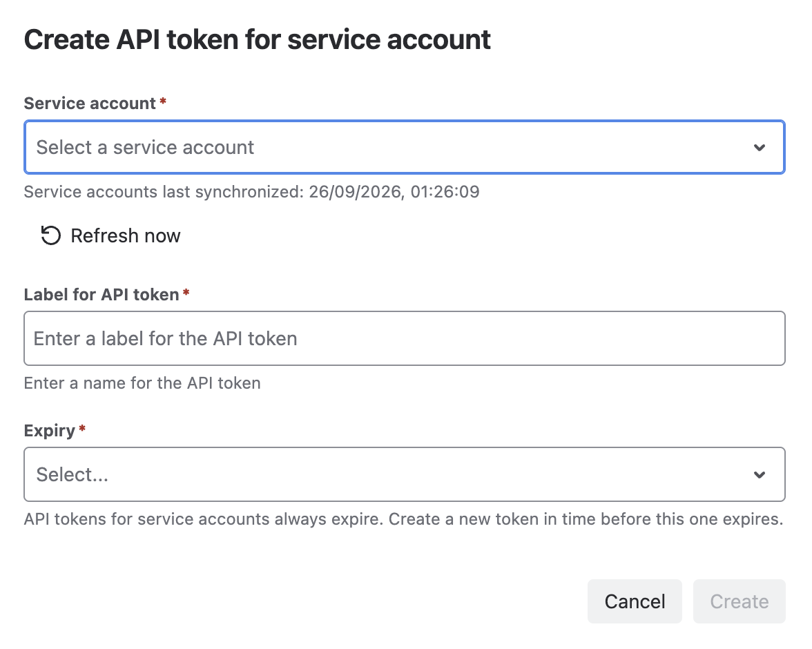Screen dimensions: 812x649
Task: Click the last synchronized timestamp text
Action: click(x=251, y=192)
